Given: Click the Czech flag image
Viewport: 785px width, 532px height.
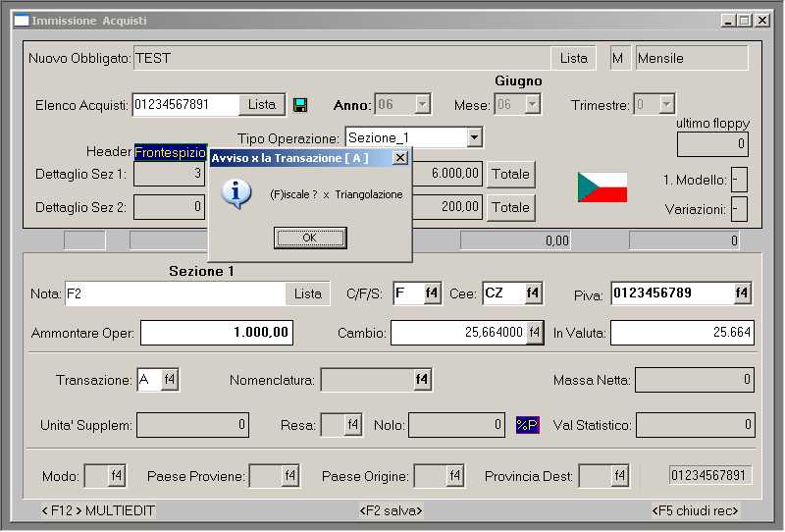Looking at the screenshot, I should [602, 186].
